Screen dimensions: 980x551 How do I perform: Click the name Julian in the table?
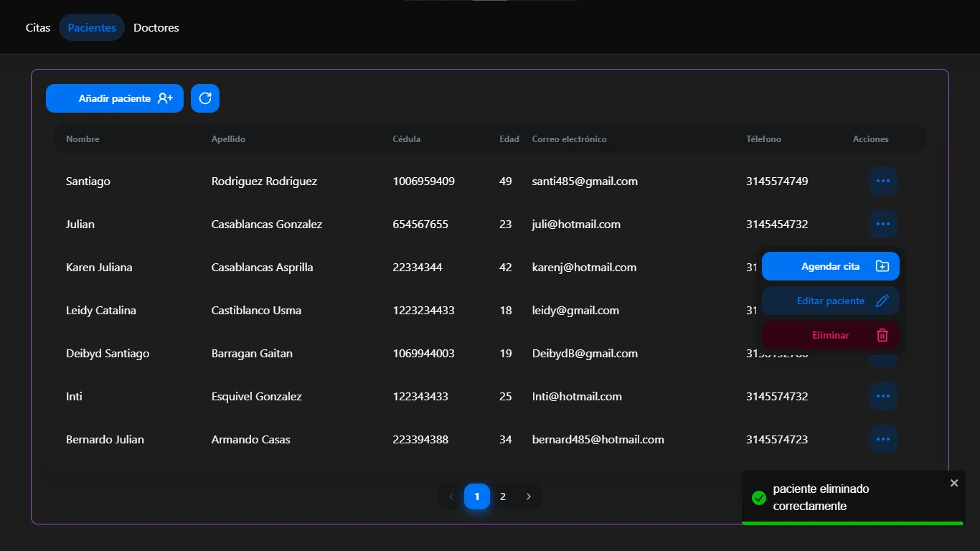[x=80, y=224]
